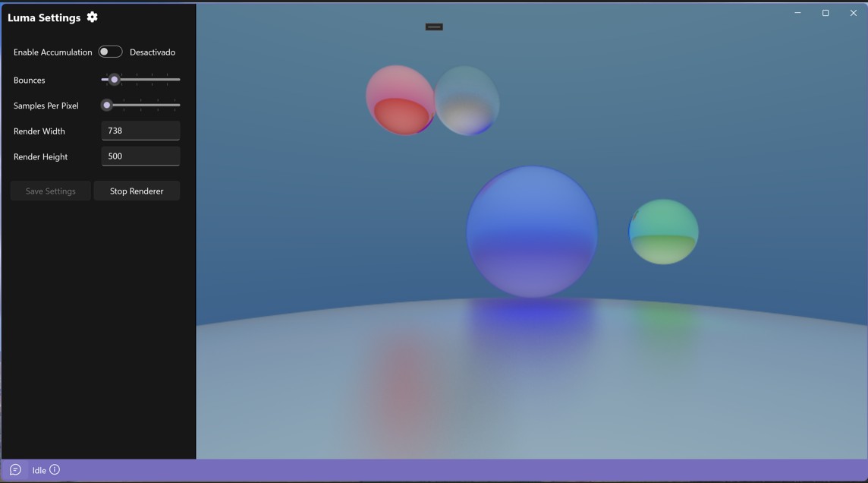Click the translucent glass sphere
Screen dimensions: 868x483
coord(468,100)
